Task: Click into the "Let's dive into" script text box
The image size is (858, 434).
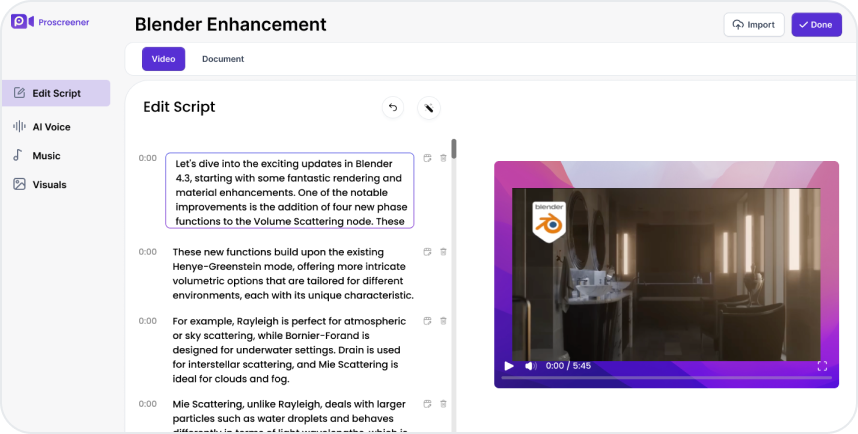Action: [x=289, y=190]
